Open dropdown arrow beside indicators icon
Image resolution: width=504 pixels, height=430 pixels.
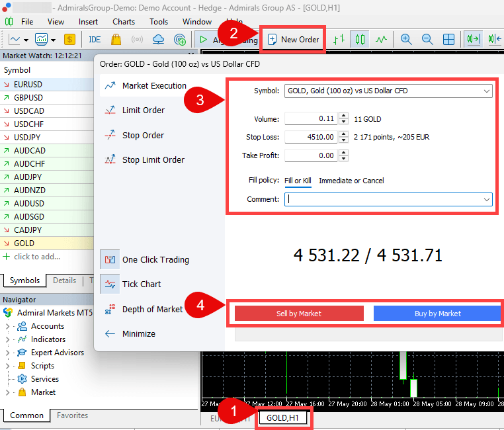click(54, 40)
